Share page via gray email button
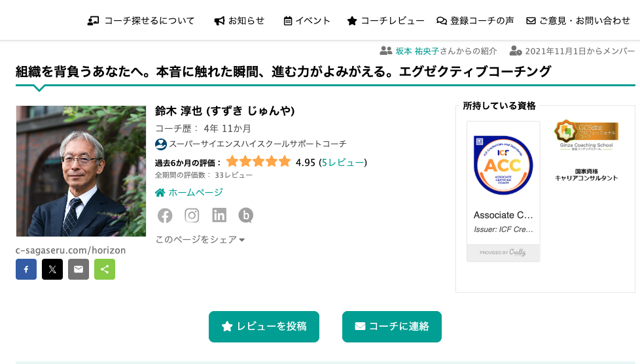Image resolution: width=640 pixels, height=364 pixels. [x=79, y=269]
